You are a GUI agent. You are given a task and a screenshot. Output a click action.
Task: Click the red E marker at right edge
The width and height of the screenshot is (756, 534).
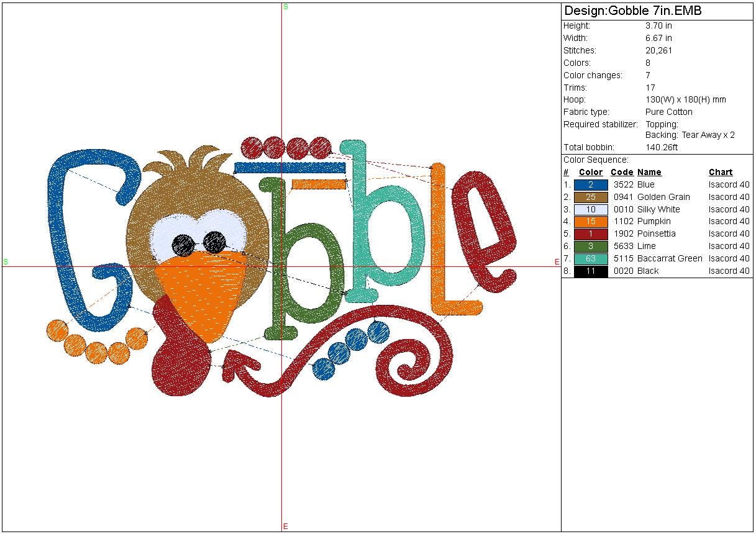point(557,262)
